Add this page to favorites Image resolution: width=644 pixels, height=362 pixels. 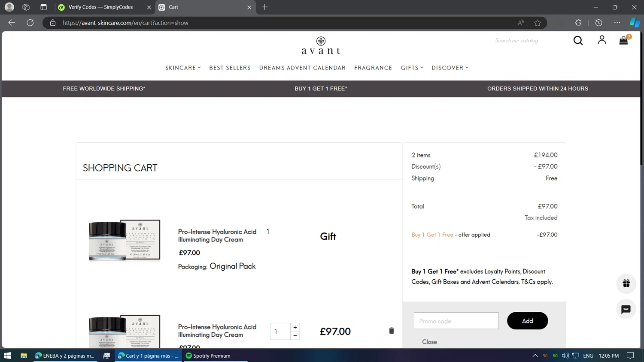[538, 23]
